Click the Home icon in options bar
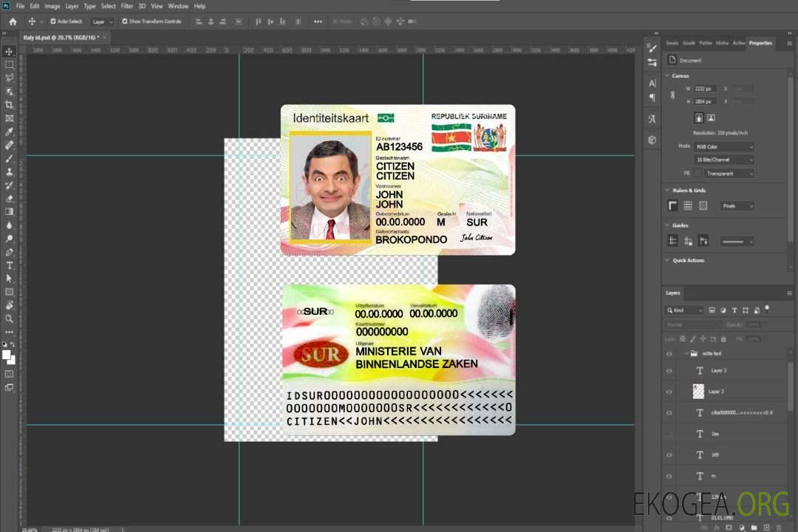The height and width of the screenshot is (532, 798). (x=13, y=21)
